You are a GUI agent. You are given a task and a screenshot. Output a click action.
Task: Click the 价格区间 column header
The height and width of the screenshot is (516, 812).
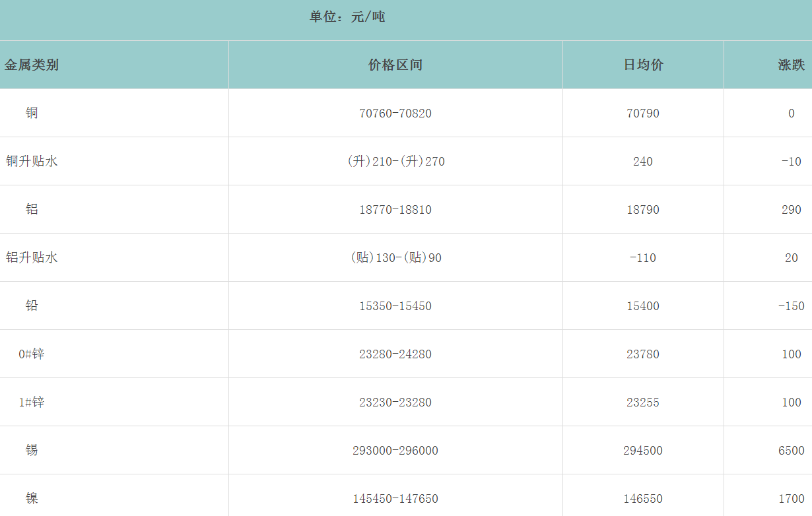point(395,65)
